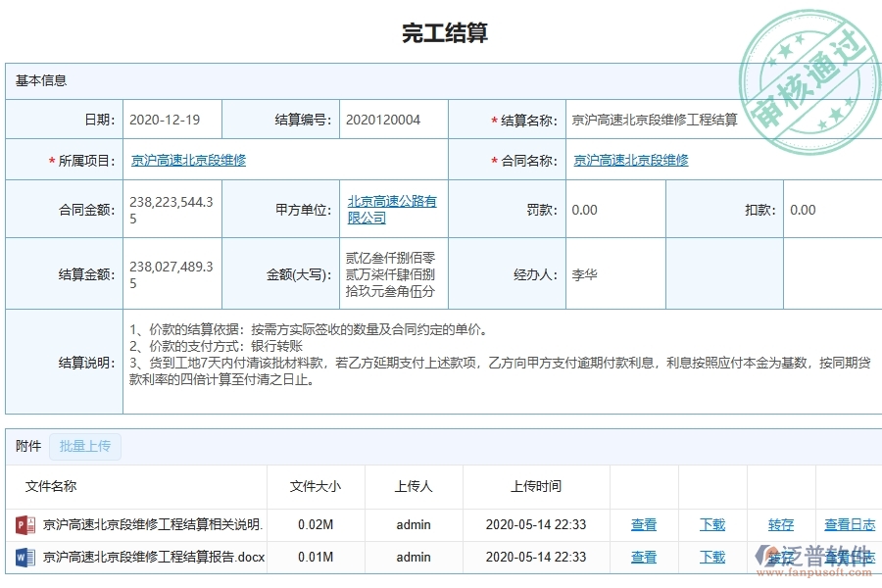Click 查看 for the 结算相关说明 file
This screenshot has height=588, width=882.
(x=644, y=524)
